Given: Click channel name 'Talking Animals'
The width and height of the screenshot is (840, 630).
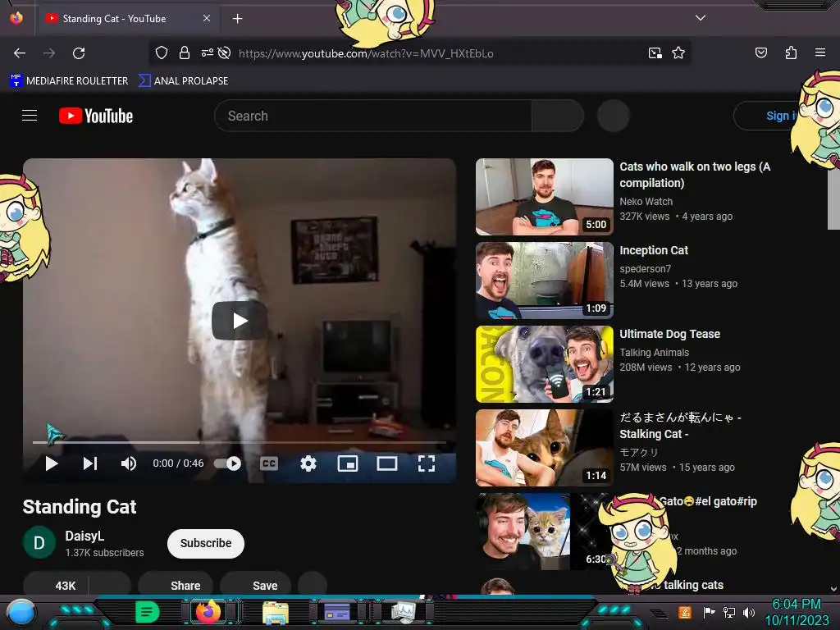Looking at the screenshot, I should coord(654,353).
